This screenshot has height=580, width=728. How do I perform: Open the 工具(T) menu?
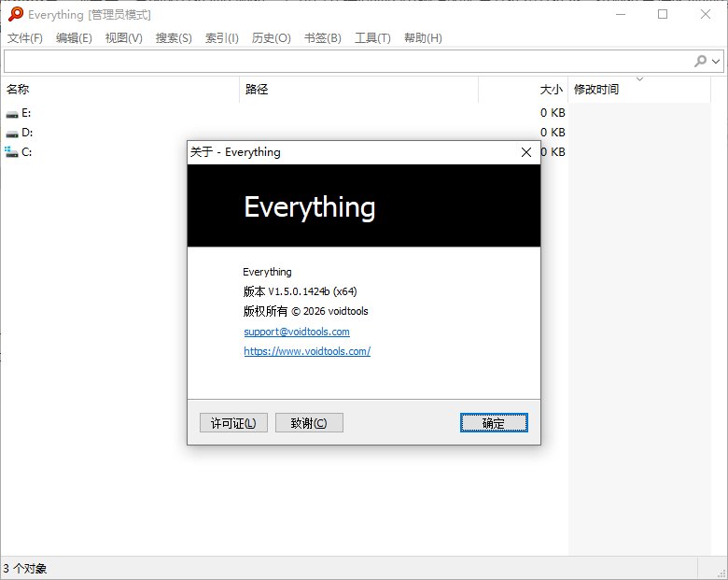372,38
